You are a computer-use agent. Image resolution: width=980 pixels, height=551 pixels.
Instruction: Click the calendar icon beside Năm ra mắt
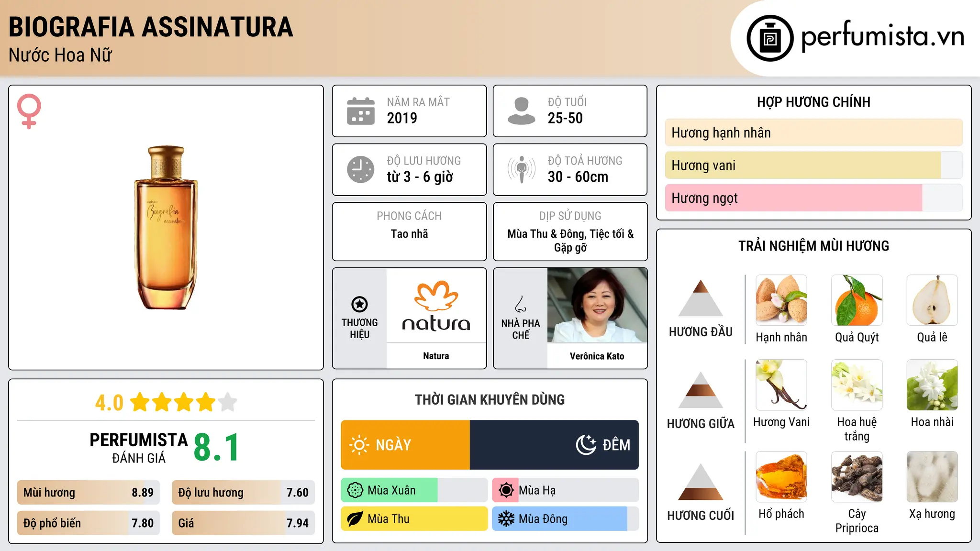361,111
